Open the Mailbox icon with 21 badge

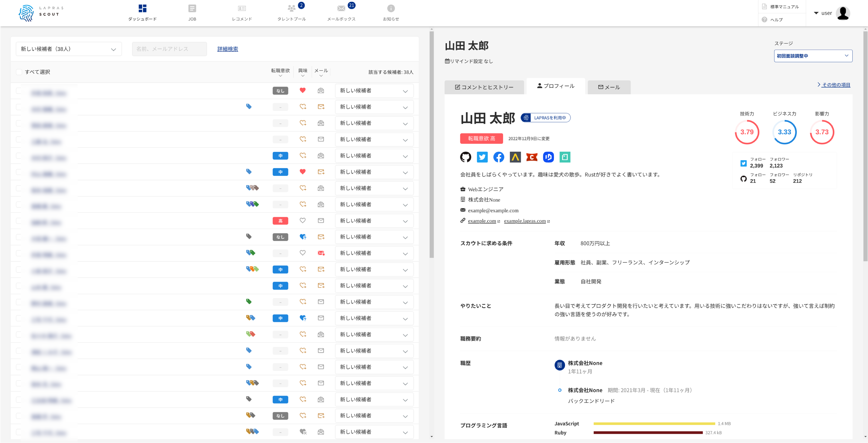341,8
